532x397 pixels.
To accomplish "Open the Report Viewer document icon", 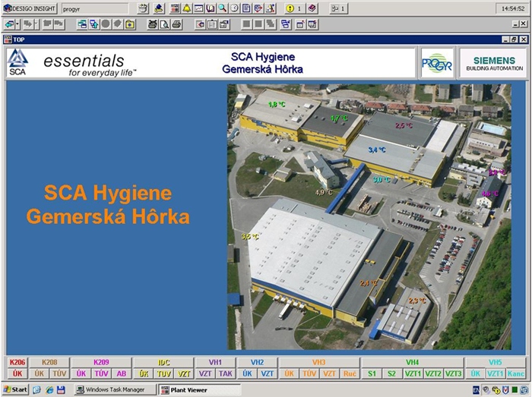I will click(x=246, y=8).
